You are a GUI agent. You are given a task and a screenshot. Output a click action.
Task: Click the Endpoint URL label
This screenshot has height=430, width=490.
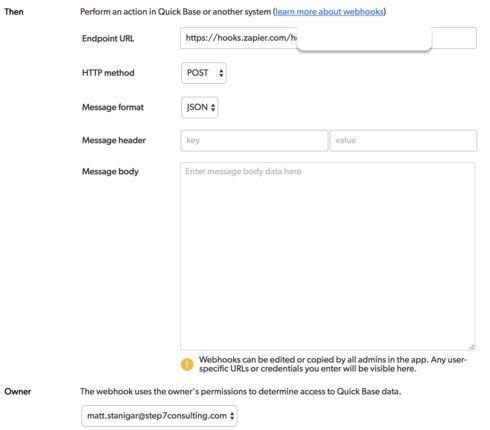click(108, 39)
